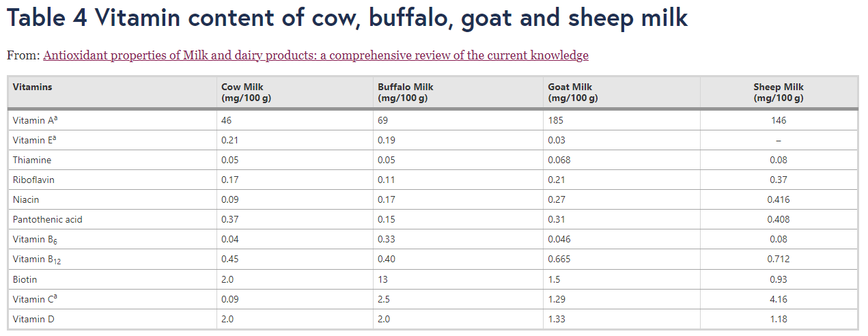
Task: Select the sheep milk Niacin value 0.416
Action: coord(778,199)
